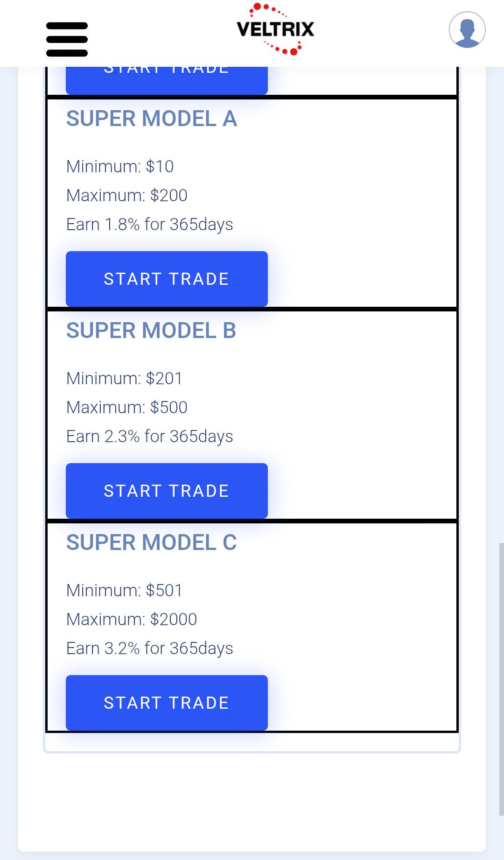Click the Minimum $10 text
The height and width of the screenshot is (860, 504).
(x=120, y=167)
